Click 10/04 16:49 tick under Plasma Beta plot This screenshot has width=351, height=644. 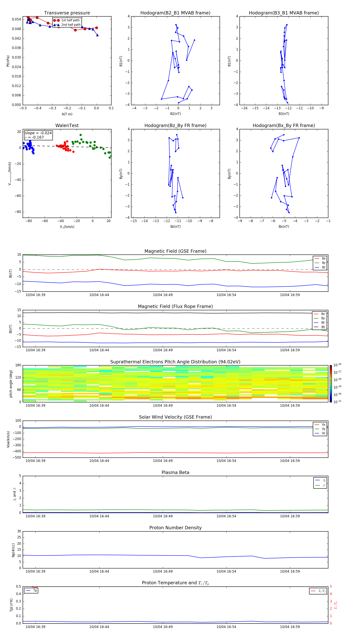[163, 516]
